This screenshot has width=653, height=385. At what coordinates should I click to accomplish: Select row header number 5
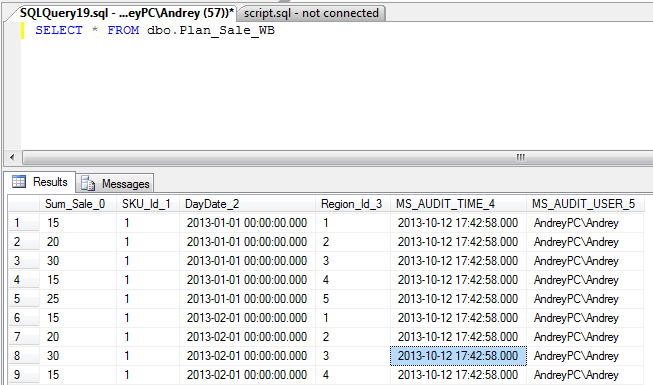tap(24, 299)
